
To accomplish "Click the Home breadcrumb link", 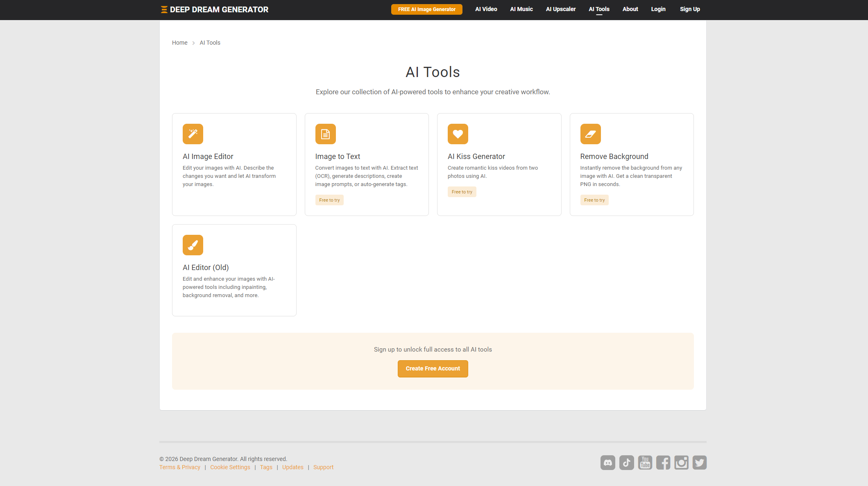I will click(x=179, y=43).
